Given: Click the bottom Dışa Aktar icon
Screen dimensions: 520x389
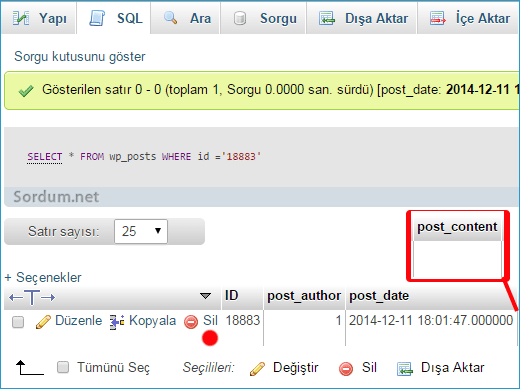Looking at the screenshot, I should [405, 369].
